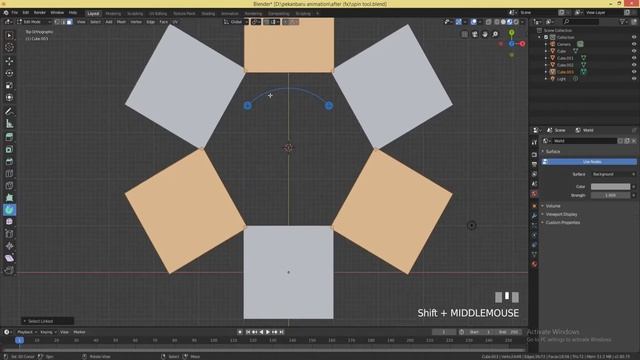Enable vertex select mode
Viewport: 640px width, 360px height.
click(x=58, y=22)
